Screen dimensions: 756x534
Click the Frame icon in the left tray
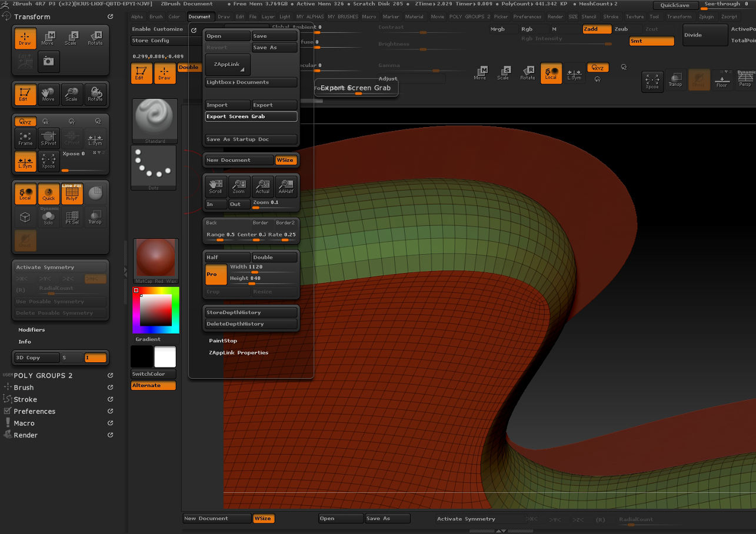[x=25, y=138]
